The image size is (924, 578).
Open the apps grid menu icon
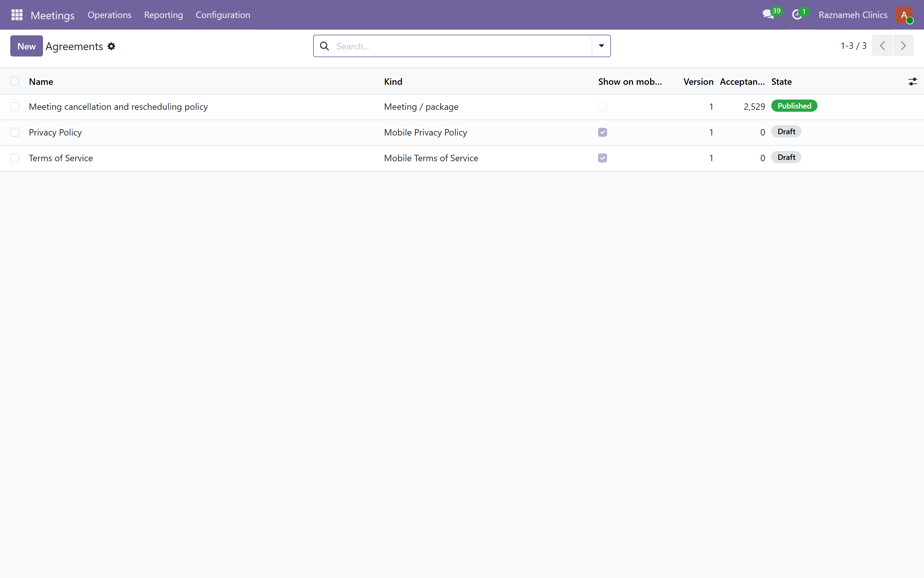17,15
